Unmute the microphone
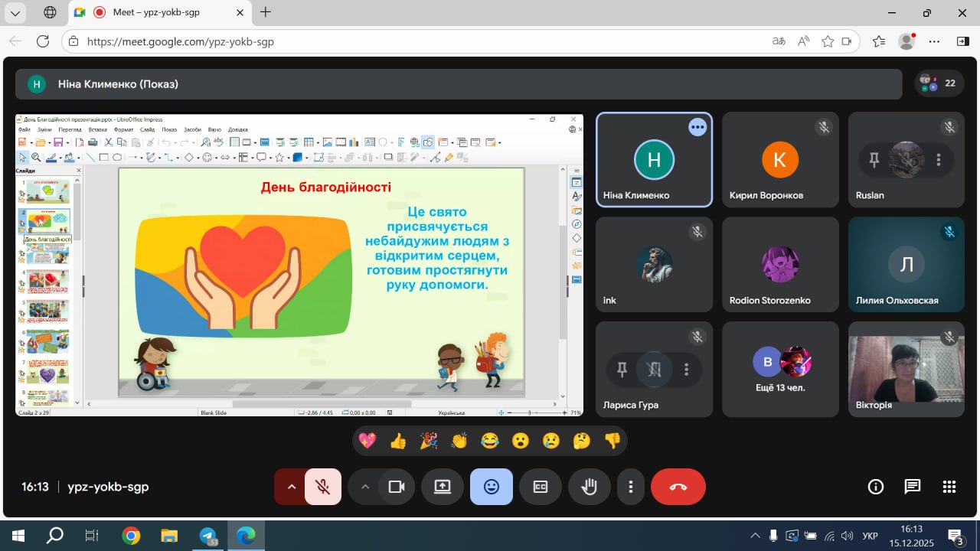Viewport: 980px width, 551px height. pos(323,487)
